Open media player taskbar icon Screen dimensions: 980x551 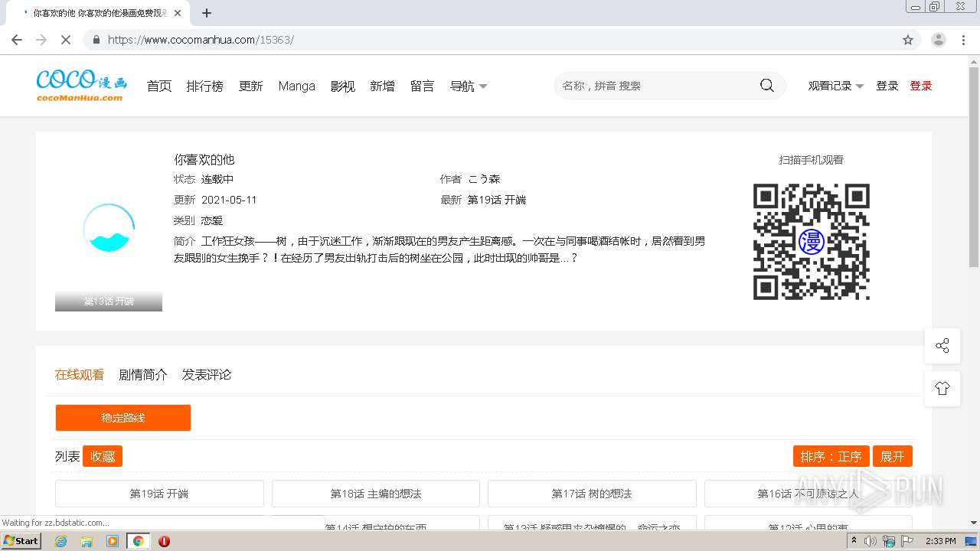coord(113,541)
